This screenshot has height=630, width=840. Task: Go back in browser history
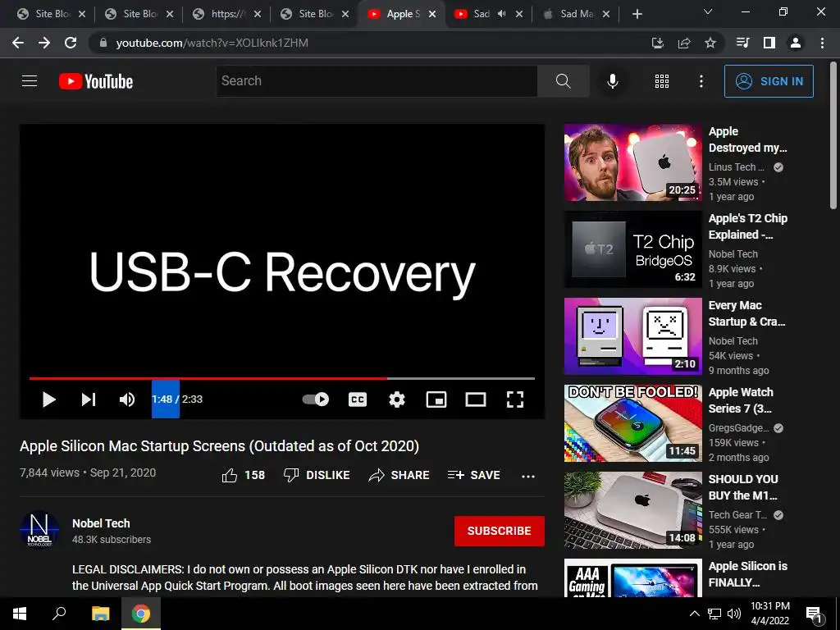coord(18,43)
